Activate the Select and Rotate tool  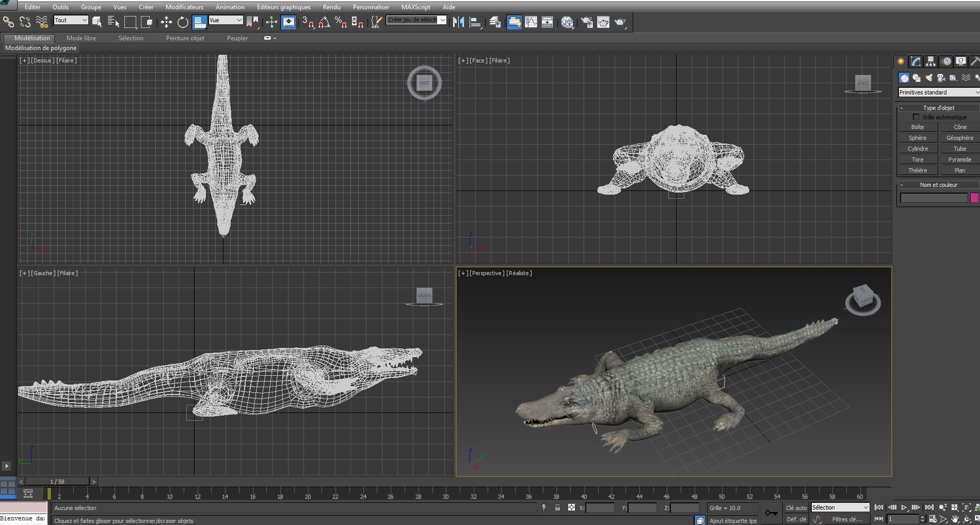(x=183, y=22)
